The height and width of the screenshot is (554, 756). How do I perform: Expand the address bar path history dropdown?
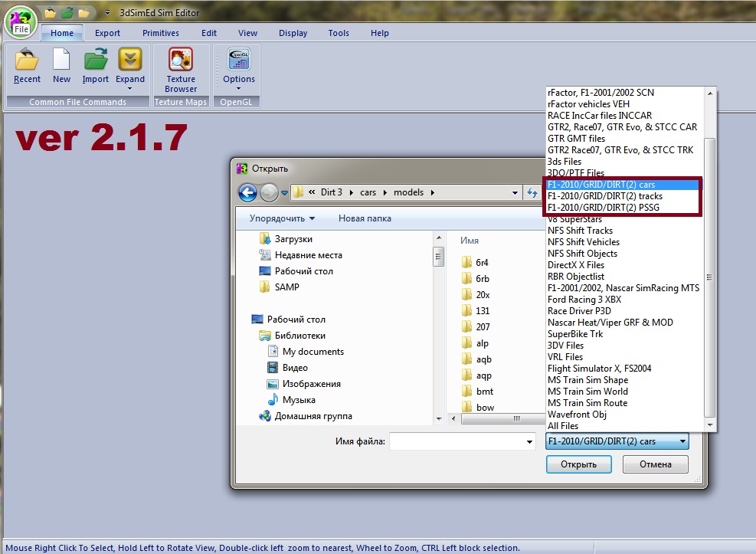tap(515, 193)
